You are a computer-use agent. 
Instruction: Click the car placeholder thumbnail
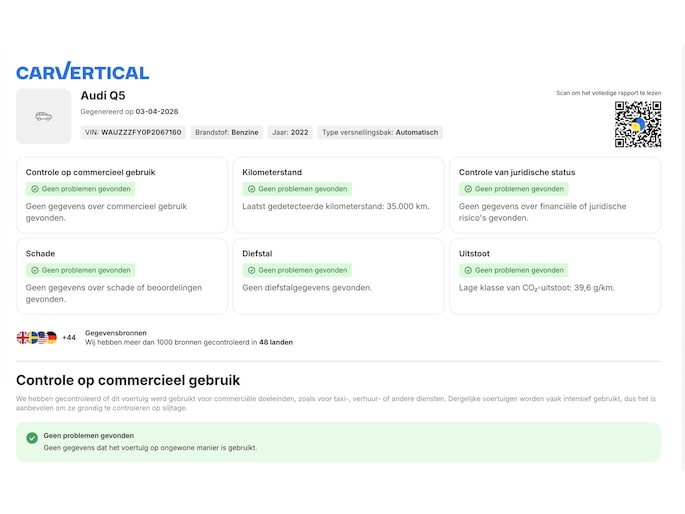coord(43,116)
